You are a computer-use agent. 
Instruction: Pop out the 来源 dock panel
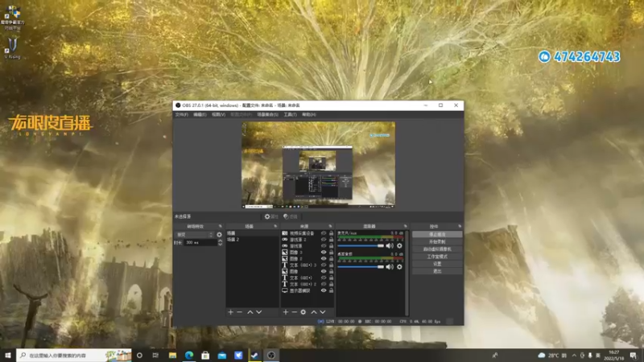click(x=330, y=226)
